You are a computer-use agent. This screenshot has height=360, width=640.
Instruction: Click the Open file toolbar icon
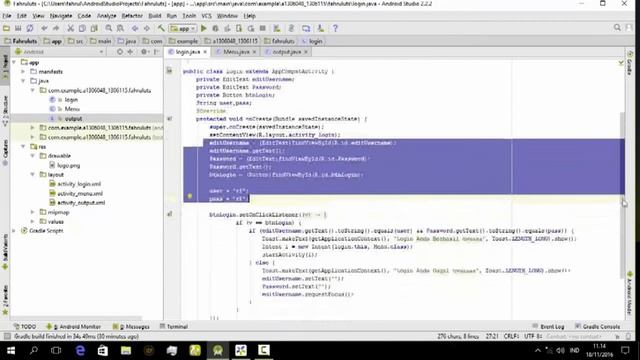6,28
